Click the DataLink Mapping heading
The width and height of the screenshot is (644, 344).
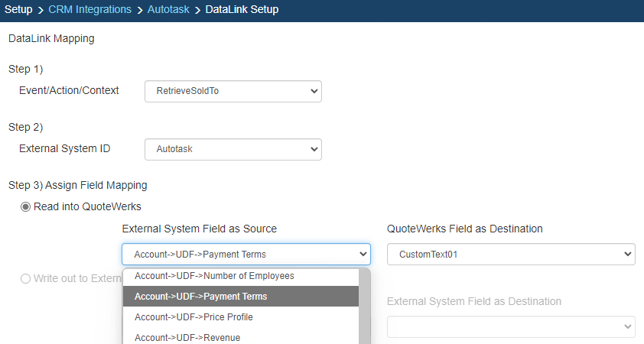51,38
